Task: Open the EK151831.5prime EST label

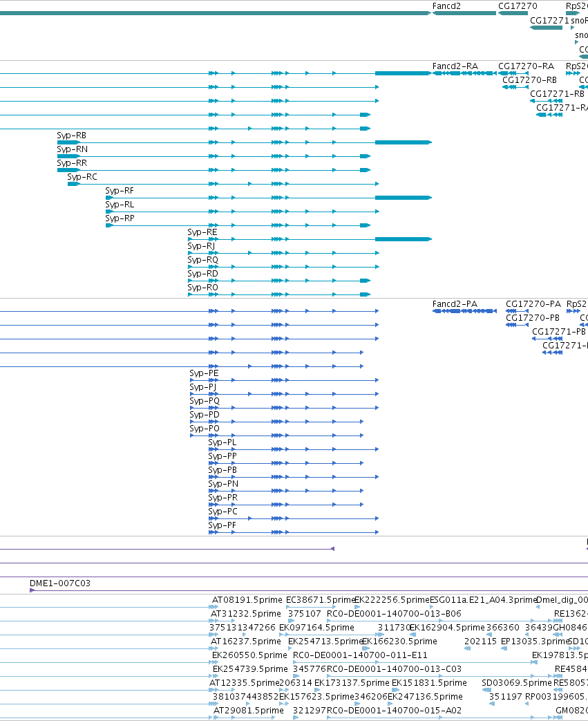Action: tap(429, 682)
